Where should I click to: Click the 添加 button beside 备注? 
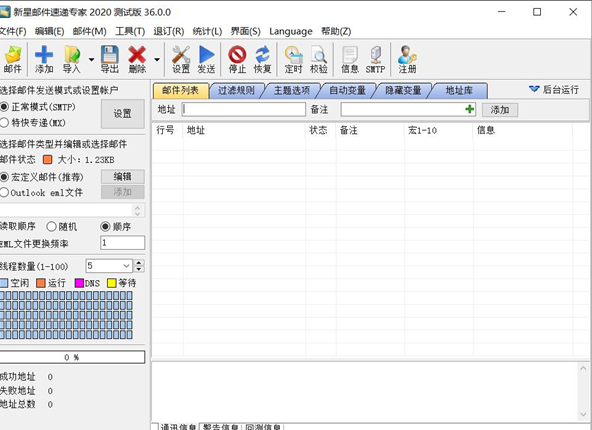tap(500, 110)
